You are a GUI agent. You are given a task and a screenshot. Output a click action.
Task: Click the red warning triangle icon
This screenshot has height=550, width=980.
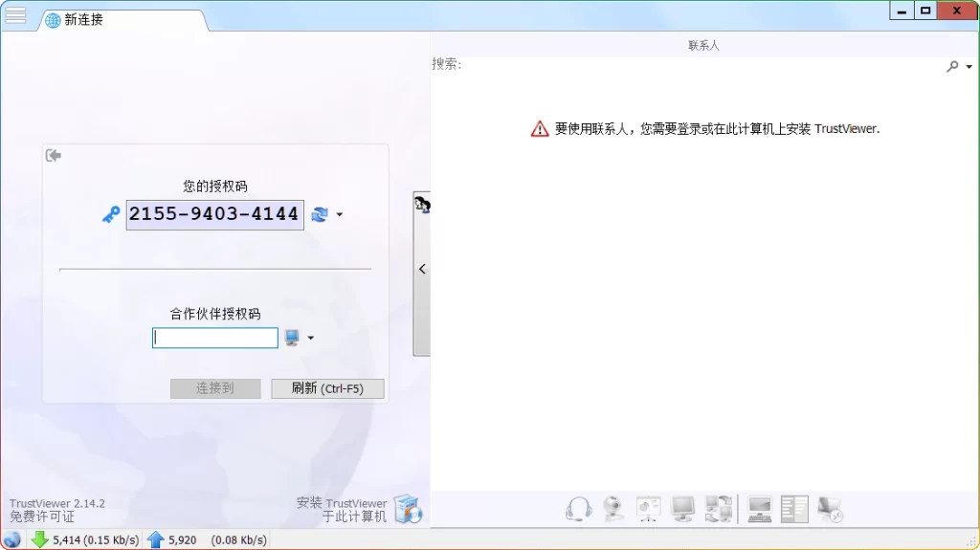pos(540,129)
